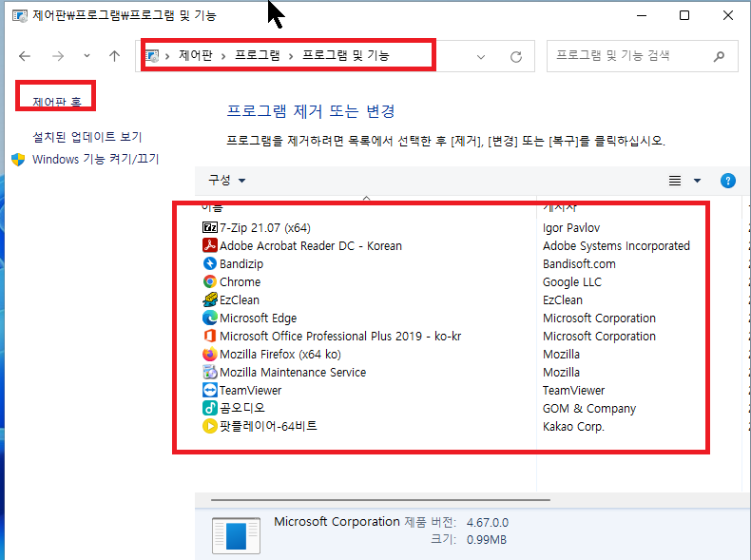The width and height of the screenshot is (751, 560).
Task: Expand the view options dropdown arrow
Action: (697, 181)
